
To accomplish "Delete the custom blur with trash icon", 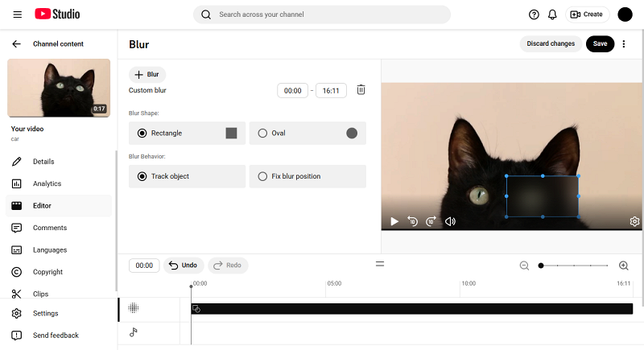I will coord(361,90).
